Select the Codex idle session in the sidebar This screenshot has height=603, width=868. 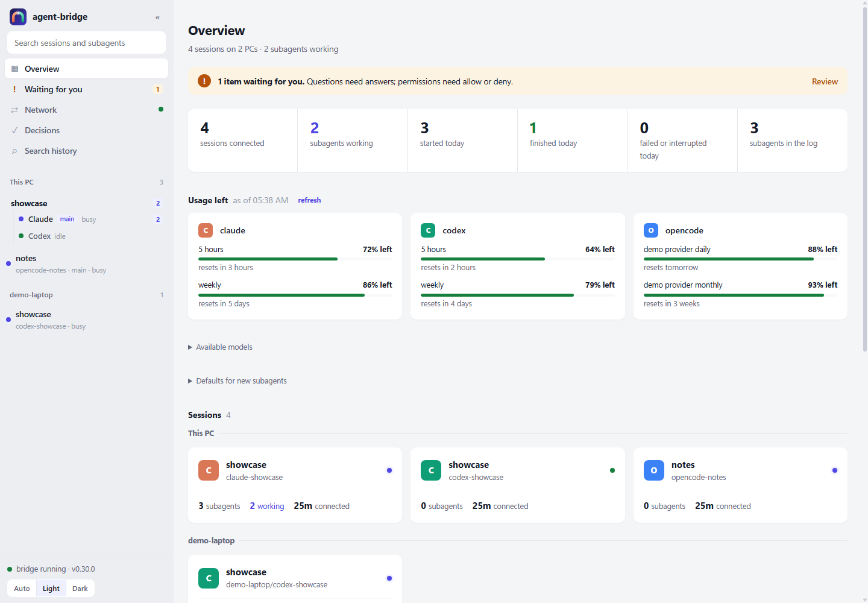pyautogui.click(x=89, y=236)
